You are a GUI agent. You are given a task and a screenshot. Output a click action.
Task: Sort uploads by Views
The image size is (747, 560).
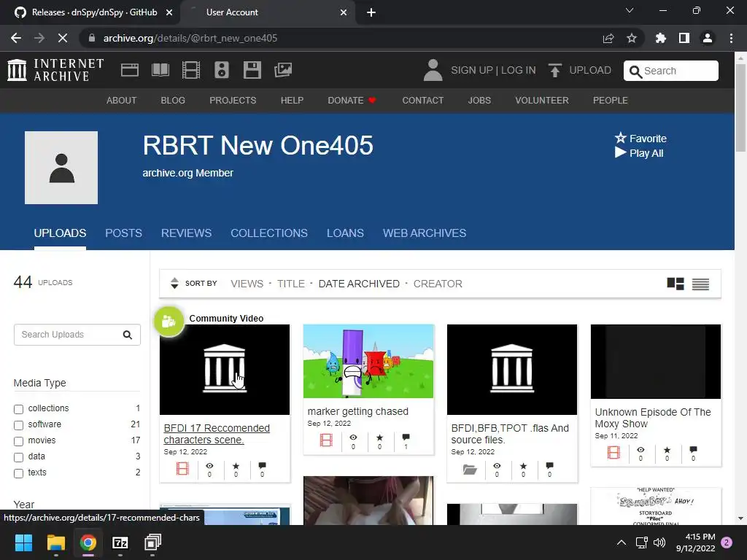pos(247,284)
